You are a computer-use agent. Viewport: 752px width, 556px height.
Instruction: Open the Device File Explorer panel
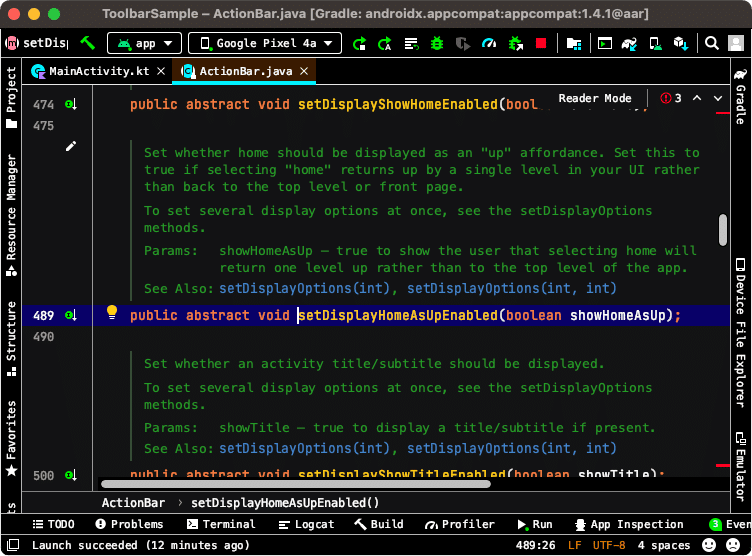point(740,333)
